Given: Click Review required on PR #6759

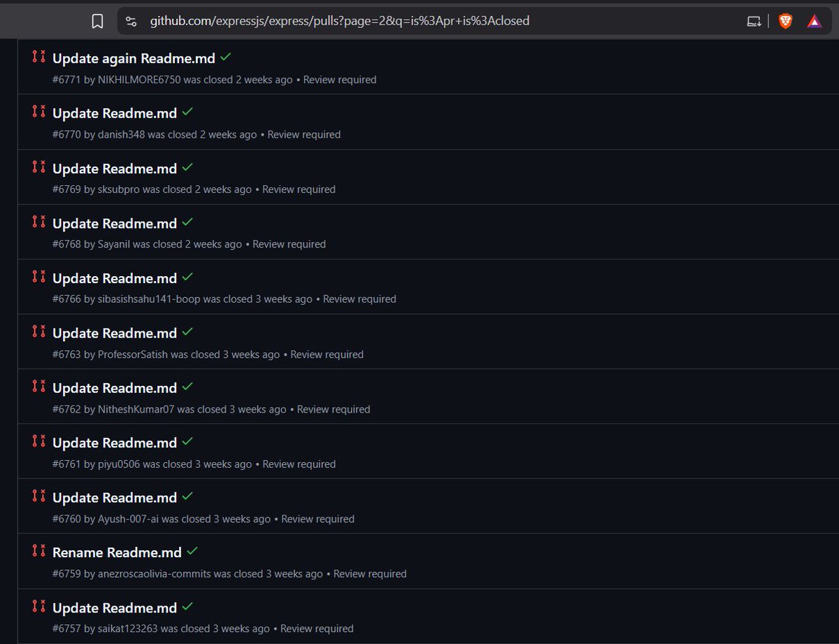Looking at the screenshot, I should (x=370, y=573).
